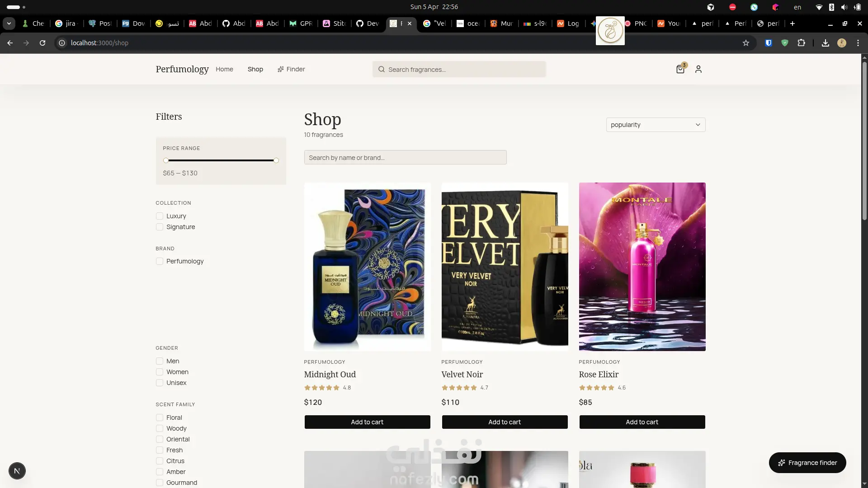This screenshot has width=868, height=488.
Task: Click the Bitwarden shield extension icon
Action: tap(769, 43)
